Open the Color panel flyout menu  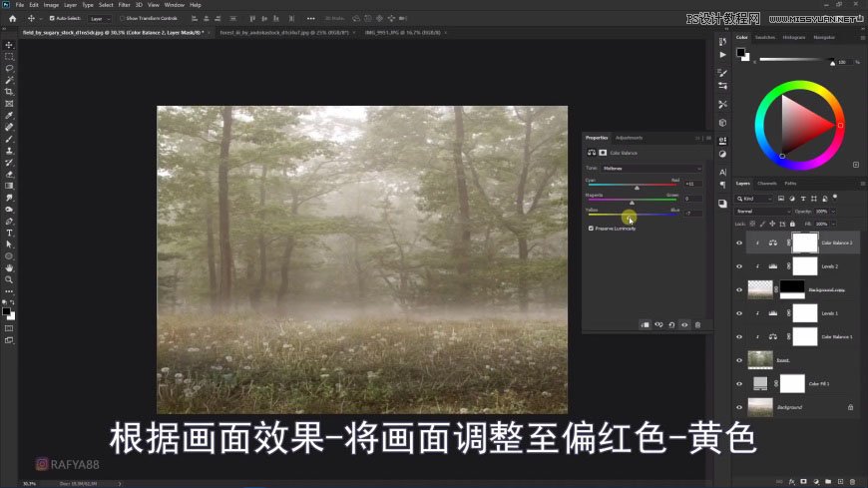(x=862, y=38)
